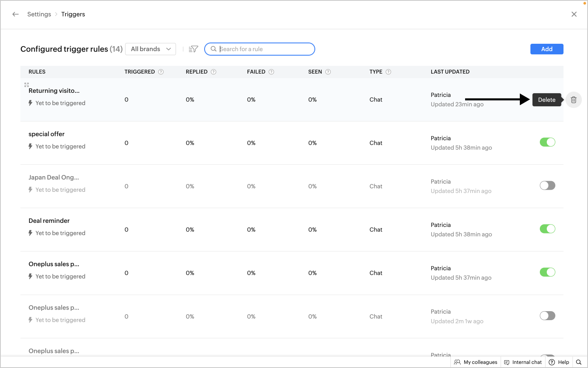Click the FAILED column help icon
This screenshot has width=588, height=368.
point(272,72)
